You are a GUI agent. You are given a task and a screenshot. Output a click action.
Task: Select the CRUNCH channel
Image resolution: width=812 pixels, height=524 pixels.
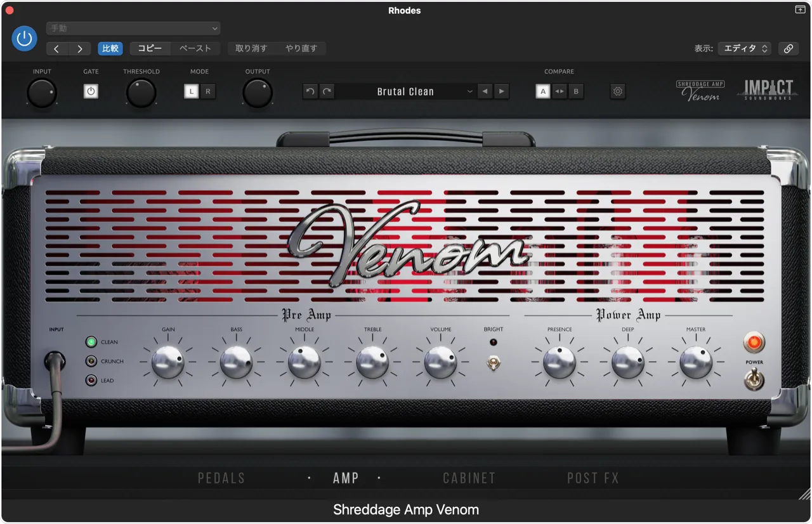coord(90,360)
